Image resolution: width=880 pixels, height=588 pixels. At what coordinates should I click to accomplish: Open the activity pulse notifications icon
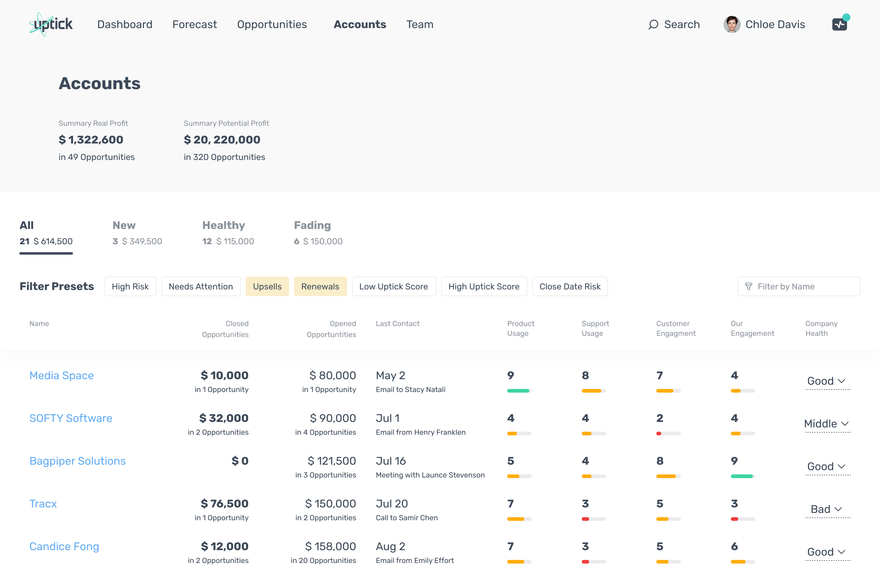click(x=839, y=24)
